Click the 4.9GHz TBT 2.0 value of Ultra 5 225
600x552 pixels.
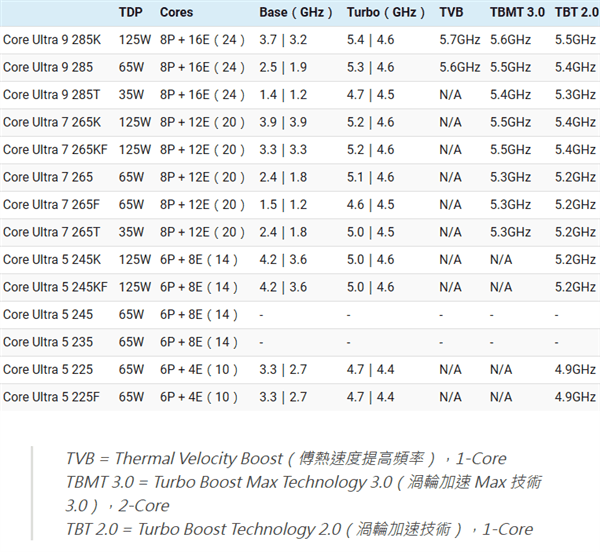pyautogui.click(x=576, y=370)
